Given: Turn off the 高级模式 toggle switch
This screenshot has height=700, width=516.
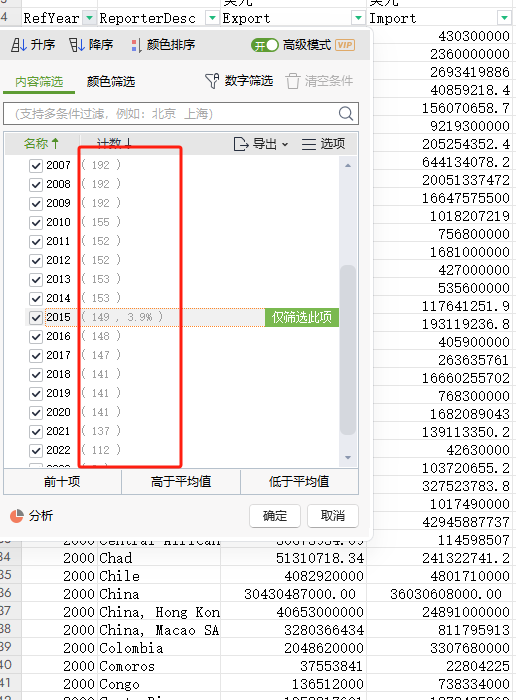Looking at the screenshot, I should coord(264,45).
